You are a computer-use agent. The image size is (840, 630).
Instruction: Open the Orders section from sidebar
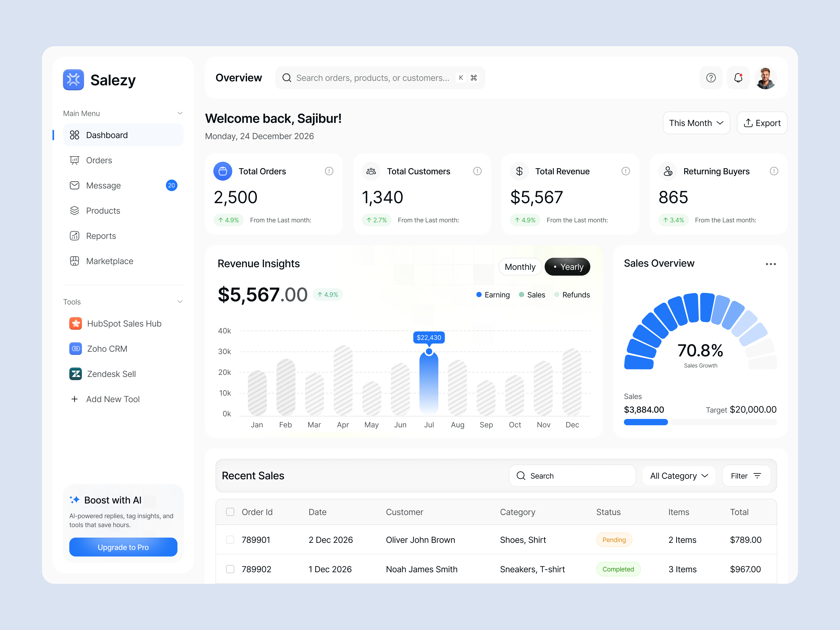[99, 160]
